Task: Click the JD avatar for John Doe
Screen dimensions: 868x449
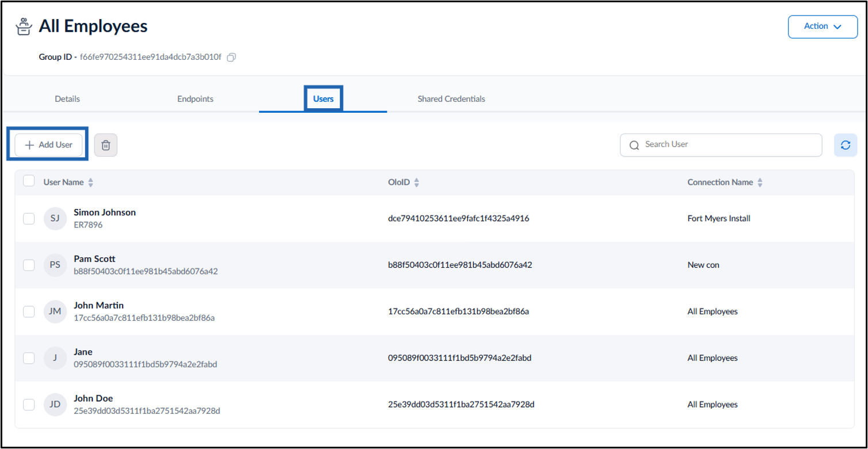Action: coord(55,405)
